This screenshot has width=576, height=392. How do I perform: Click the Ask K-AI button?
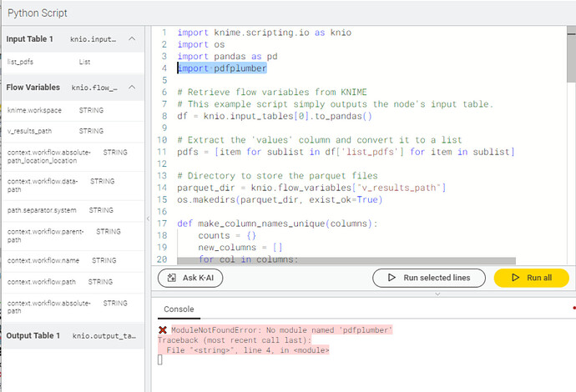pyautogui.click(x=190, y=278)
